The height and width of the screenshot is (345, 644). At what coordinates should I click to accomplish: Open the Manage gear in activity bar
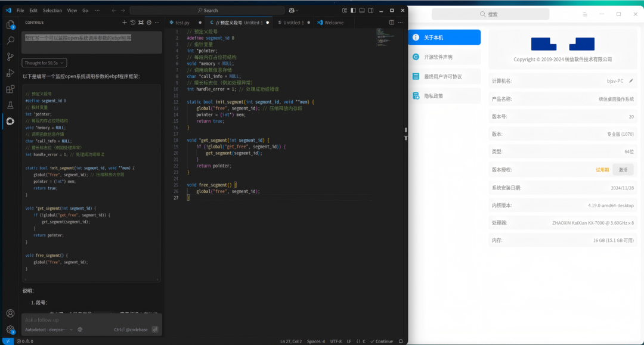click(10, 330)
